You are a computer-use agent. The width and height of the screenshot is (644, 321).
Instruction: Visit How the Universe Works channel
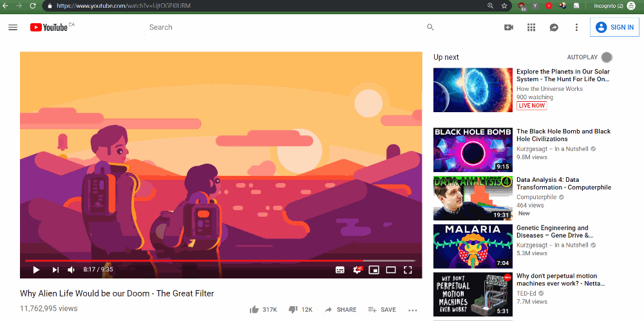click(549, 89)
